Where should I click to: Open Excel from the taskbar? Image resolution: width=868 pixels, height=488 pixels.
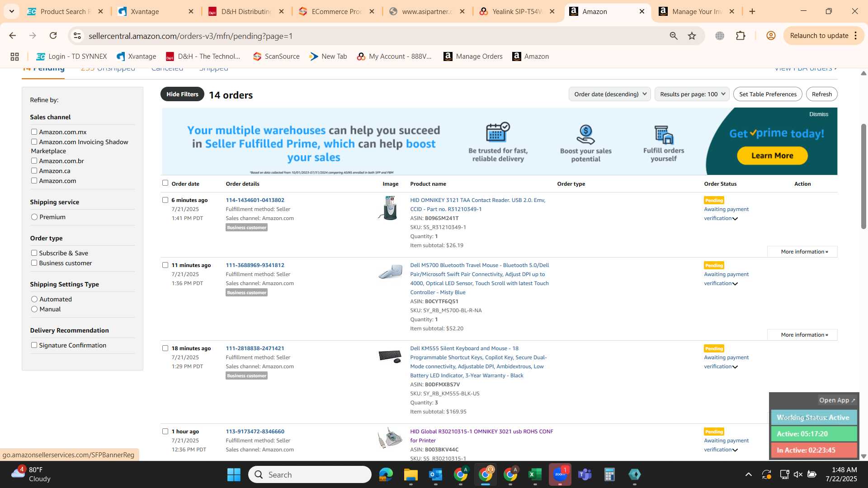pyautogui.click(x=535, y=474)
